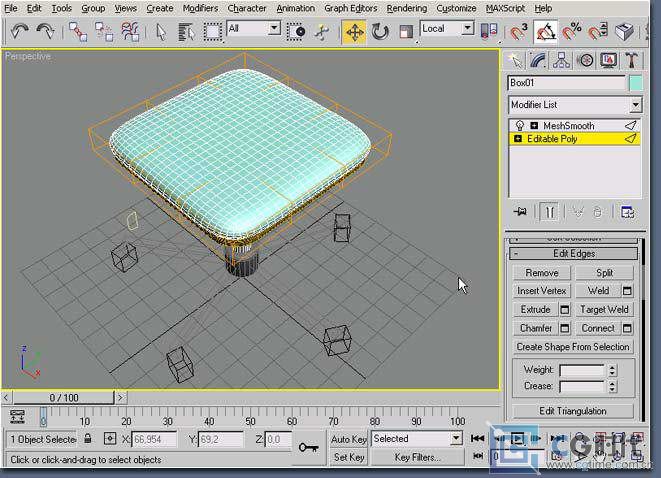Open the Chamfer settings box

coord(564,328)
